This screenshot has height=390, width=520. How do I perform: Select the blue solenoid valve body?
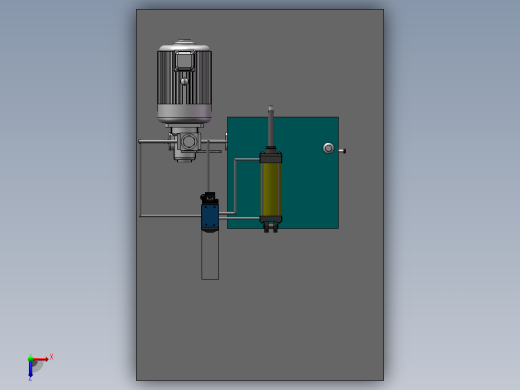click(210, 217)
